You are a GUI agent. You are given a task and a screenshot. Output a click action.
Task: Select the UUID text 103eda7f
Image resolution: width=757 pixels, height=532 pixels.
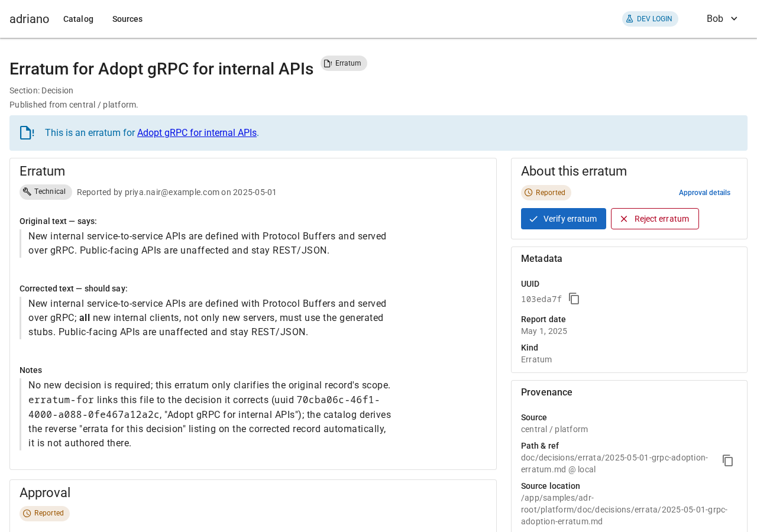(x=542, y=299)
